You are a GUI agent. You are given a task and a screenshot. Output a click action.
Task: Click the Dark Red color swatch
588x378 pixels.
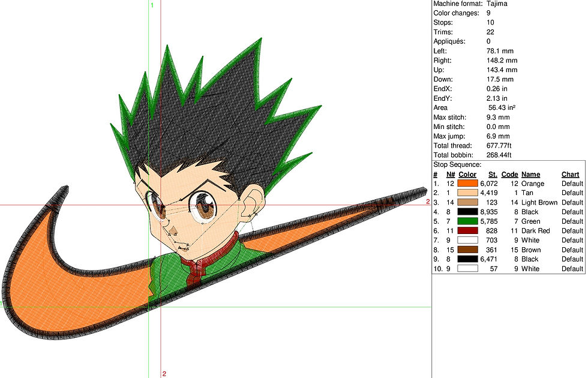(x=467, y=230)
